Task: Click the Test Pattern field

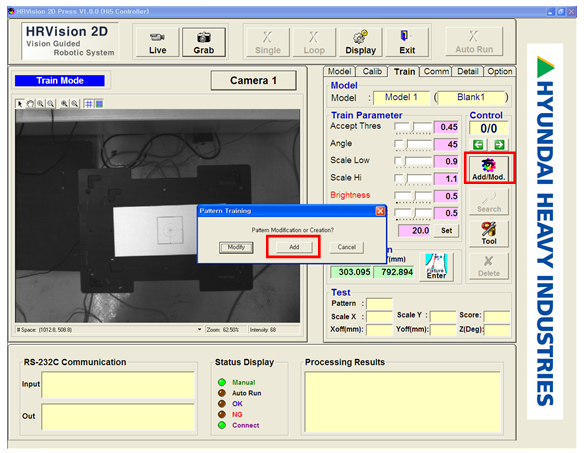Action: (x=379, y=304)
